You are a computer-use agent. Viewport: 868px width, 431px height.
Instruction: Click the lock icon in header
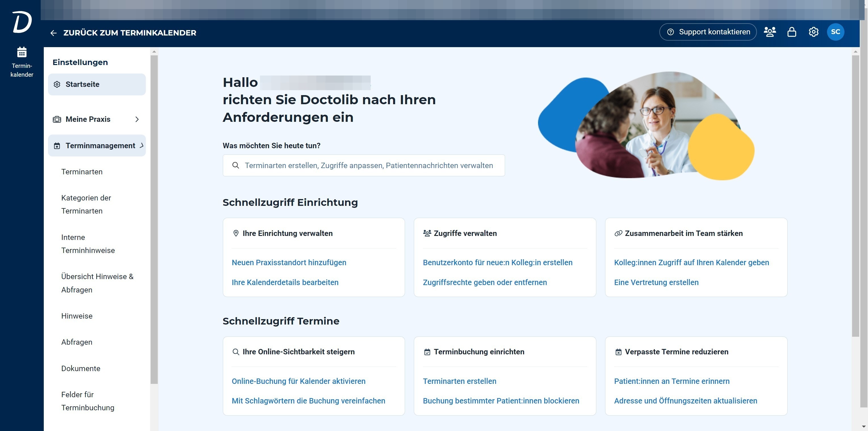[x=792, y=32]
